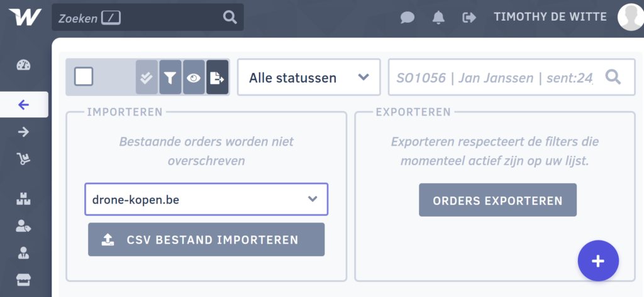Click the round plus add button
The height and width of the screenshot is (297, 644).
click(x=598, y=261)
